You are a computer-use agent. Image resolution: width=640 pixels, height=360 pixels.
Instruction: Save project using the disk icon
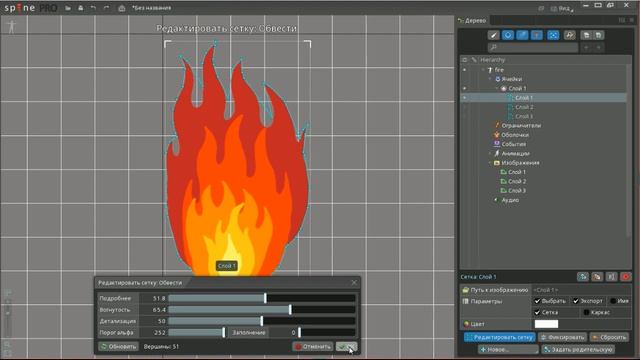(80, 8)
